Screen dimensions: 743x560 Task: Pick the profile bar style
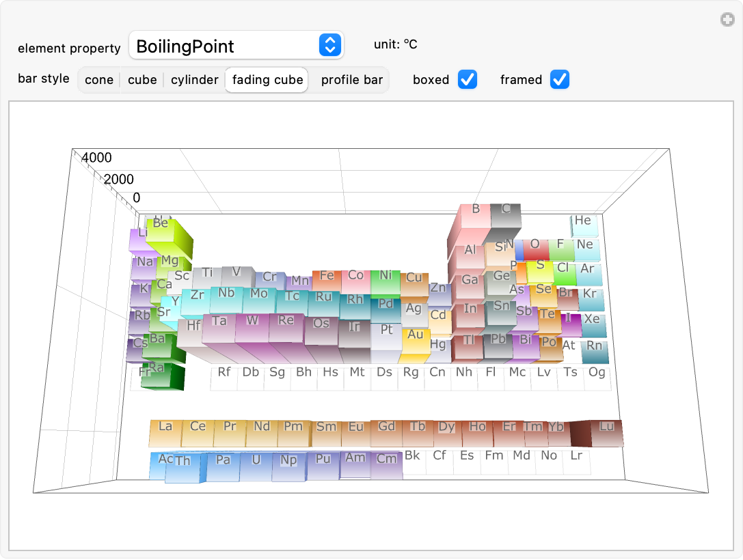pyautogui.click(x=352, y=80)
